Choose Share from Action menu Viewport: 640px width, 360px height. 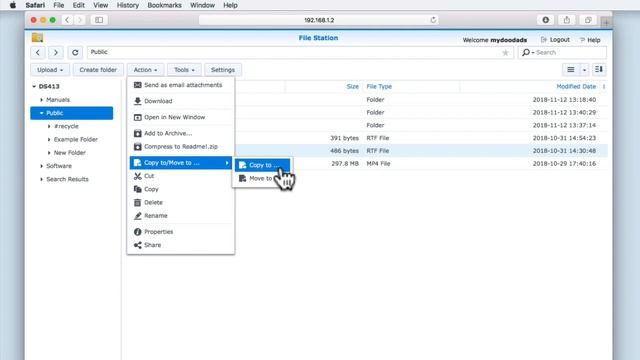point(180,245)
